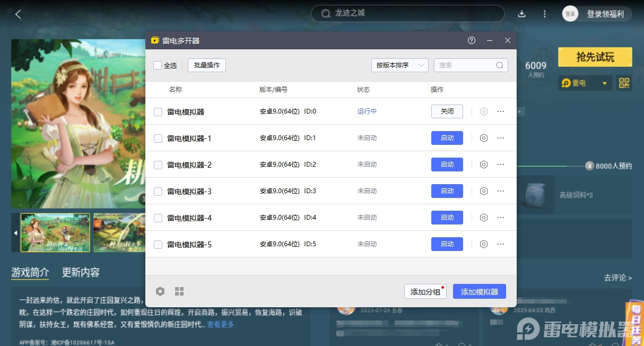Select the 游戏简介 tab
Viewport: 644px width, 346px height.
(x=30, y=272)
